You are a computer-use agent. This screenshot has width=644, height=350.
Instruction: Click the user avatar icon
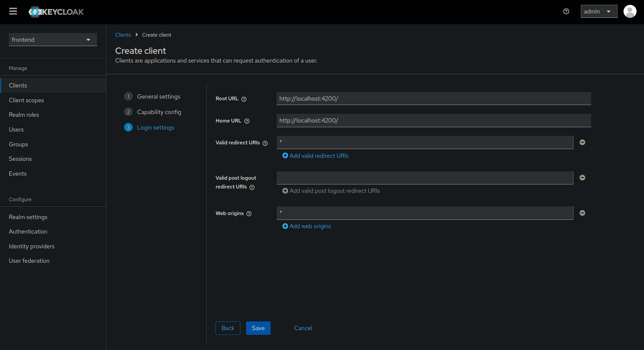[x=630, y=11]
